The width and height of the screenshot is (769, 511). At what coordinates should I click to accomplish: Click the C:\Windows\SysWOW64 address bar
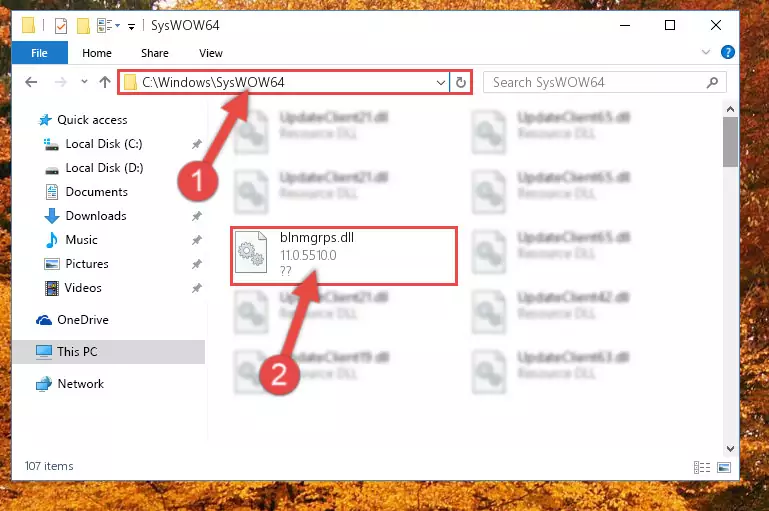(x=283, y=82)
